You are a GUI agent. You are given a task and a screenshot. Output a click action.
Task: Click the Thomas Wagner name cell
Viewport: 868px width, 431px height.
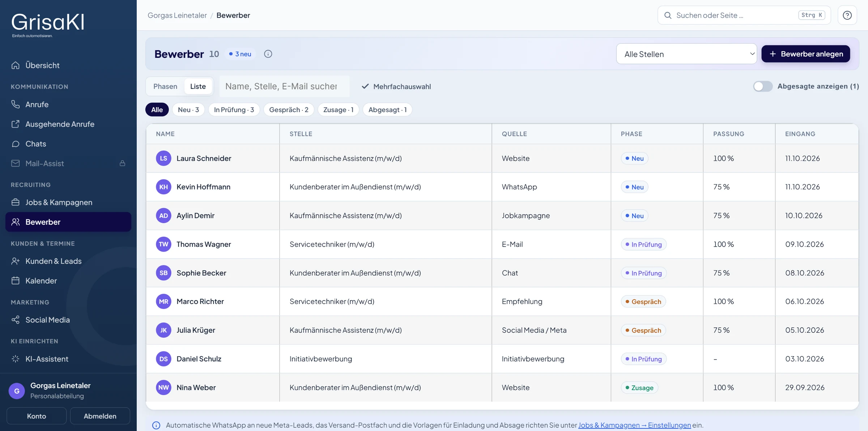(x=213, y=244)
